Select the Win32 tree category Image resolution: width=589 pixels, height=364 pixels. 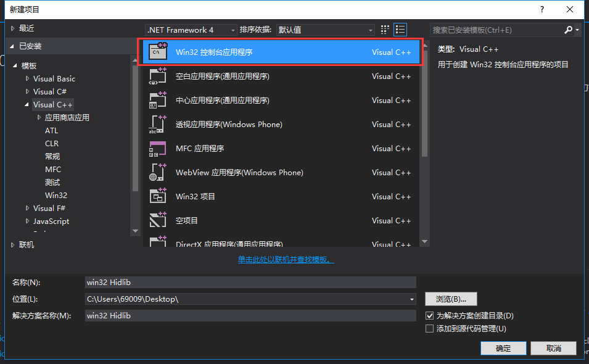(x=56, y=196)
